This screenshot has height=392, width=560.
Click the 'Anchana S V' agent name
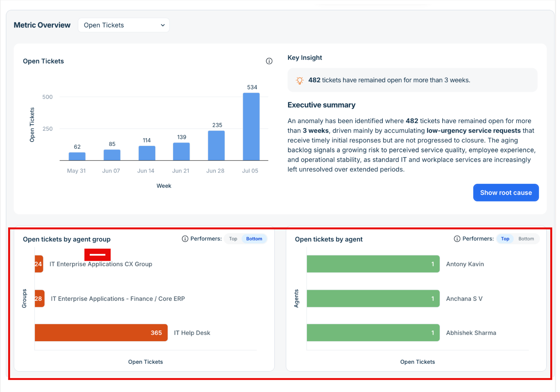coord(464,299)
